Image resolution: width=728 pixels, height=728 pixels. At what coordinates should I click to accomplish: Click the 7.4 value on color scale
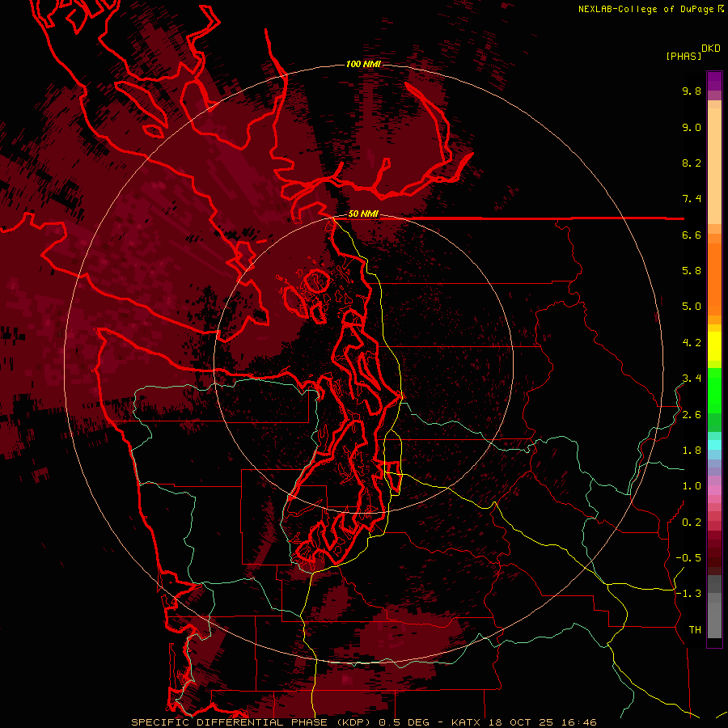[x=692, y=199]
